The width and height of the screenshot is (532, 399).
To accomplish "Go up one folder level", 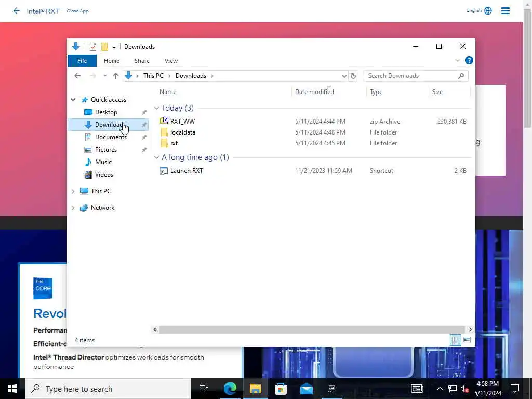I will (x=116, y=76).
